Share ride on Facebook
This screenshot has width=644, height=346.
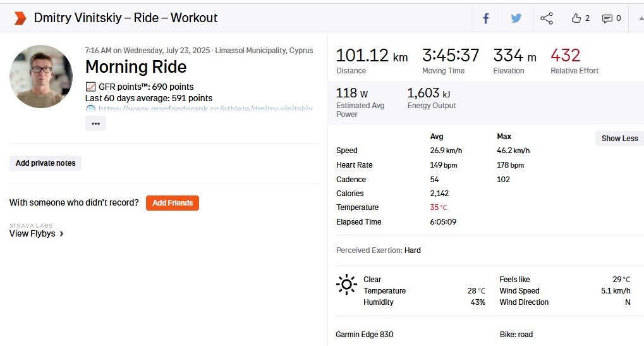tap(486, 18)
